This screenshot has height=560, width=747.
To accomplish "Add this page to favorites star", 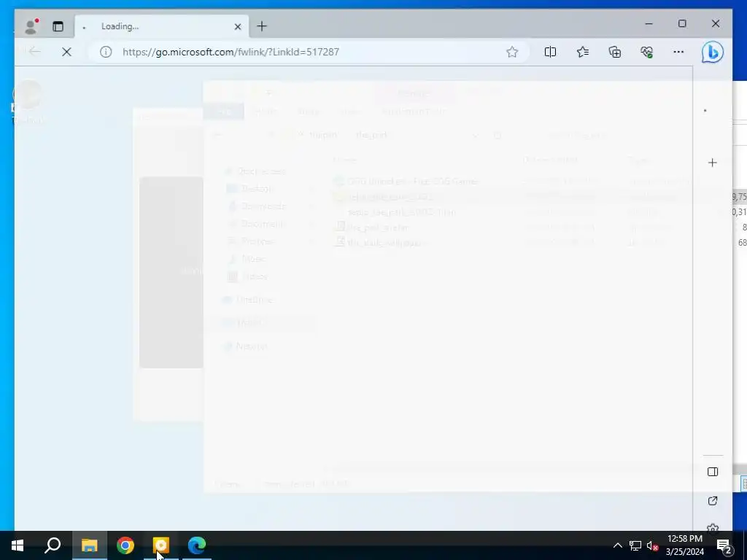I will (512, 52).
